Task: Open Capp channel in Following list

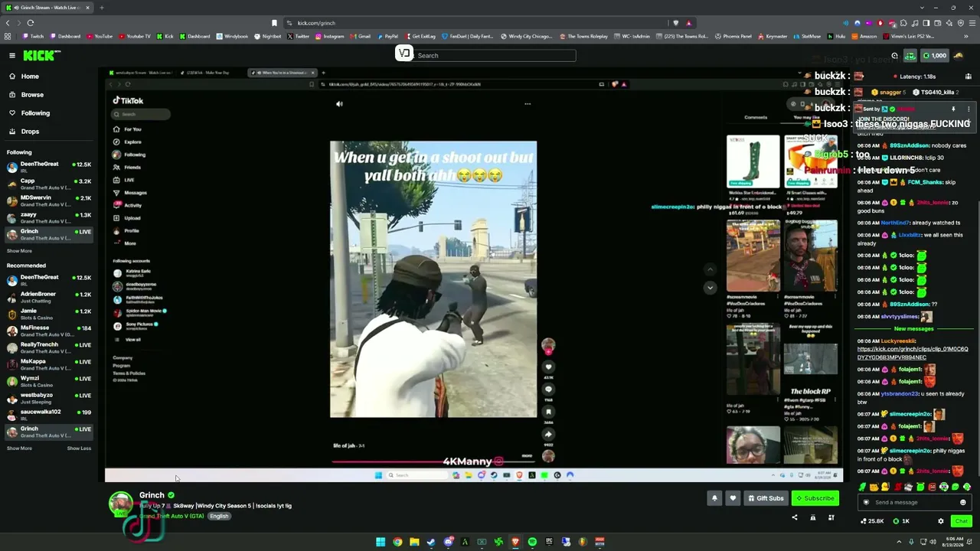Action: (x=49, y=184)
